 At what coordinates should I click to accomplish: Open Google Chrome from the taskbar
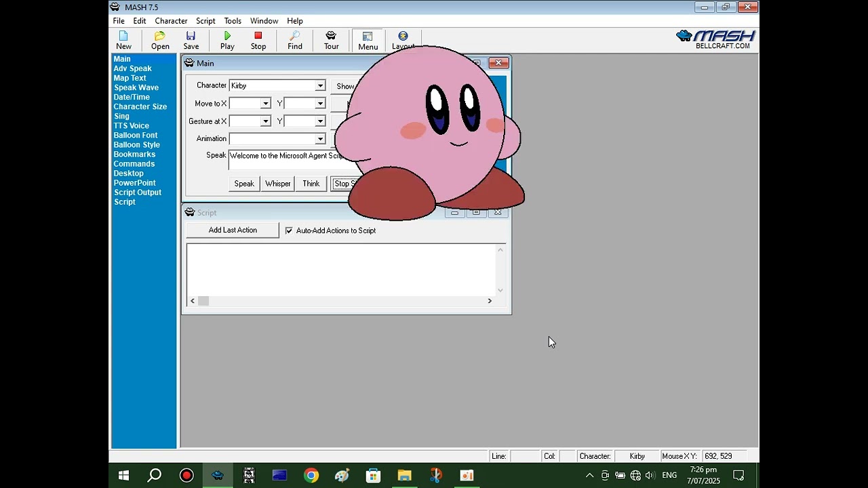coord(311,476)
